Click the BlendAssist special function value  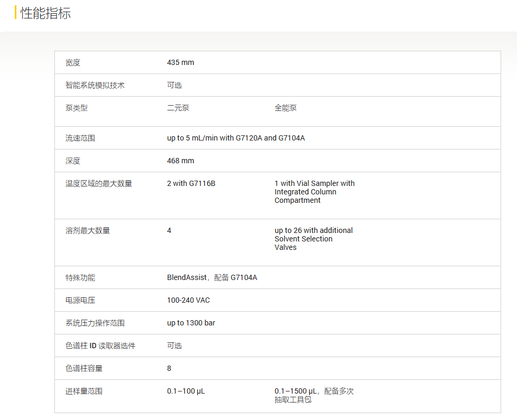pyautogui.click(x=212, y=277)
